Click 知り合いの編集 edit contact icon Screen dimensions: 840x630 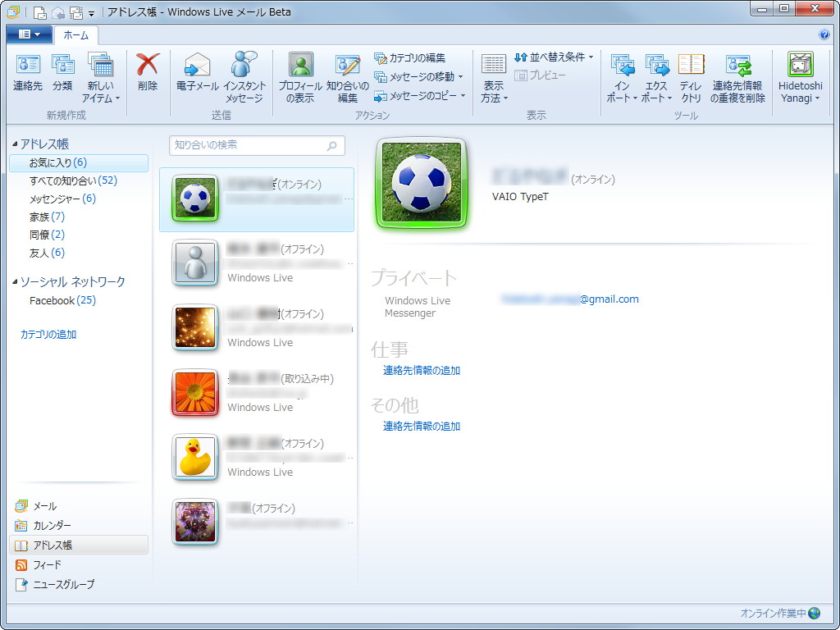(348, 78)
